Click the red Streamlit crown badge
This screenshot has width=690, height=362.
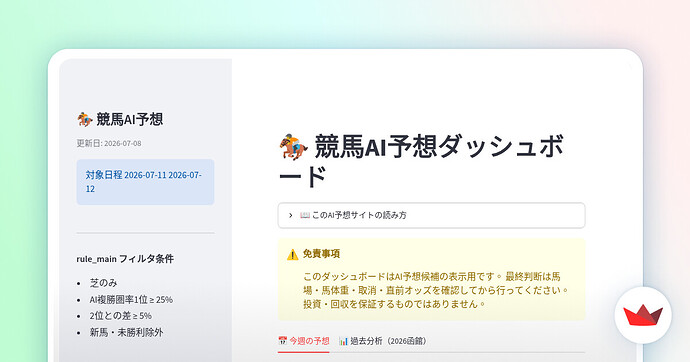643,315
